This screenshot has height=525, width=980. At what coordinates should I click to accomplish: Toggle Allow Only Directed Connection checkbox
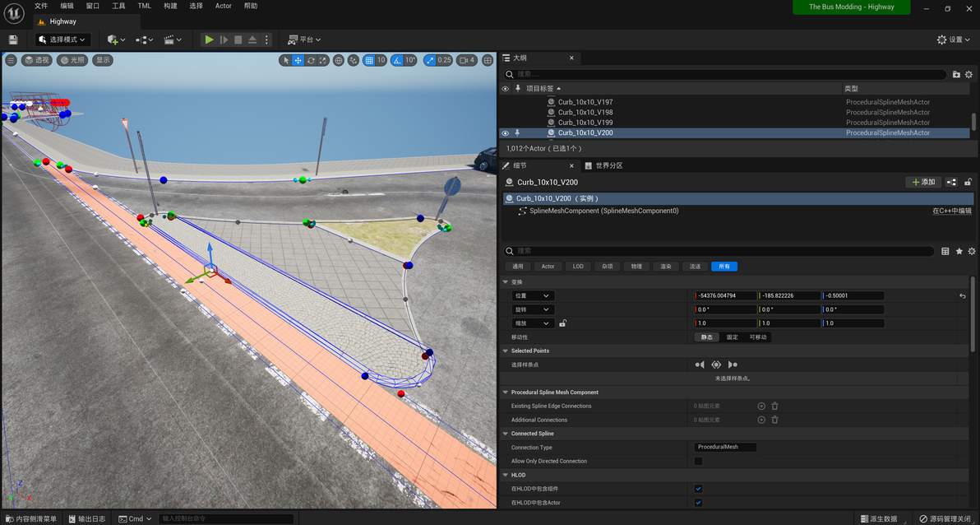698,461
